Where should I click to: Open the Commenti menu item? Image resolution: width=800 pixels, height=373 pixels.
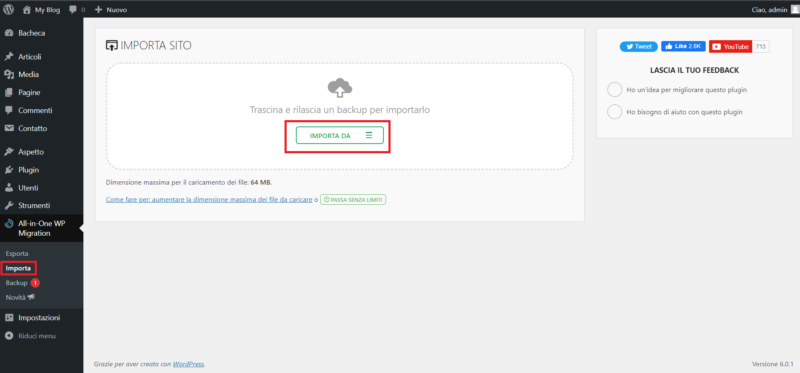click(x=35, y=110)
